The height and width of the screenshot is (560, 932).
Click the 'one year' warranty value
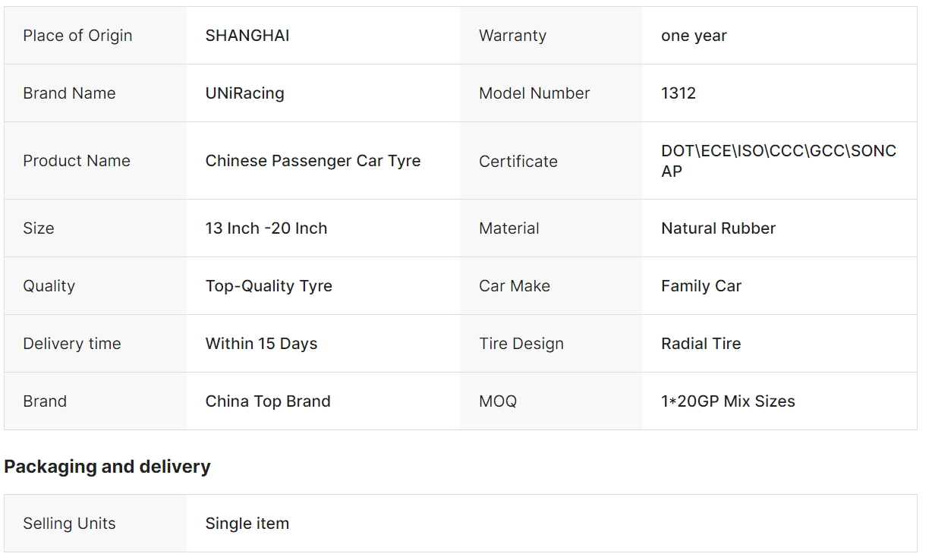pyautogui.click(x=694, y=36)
